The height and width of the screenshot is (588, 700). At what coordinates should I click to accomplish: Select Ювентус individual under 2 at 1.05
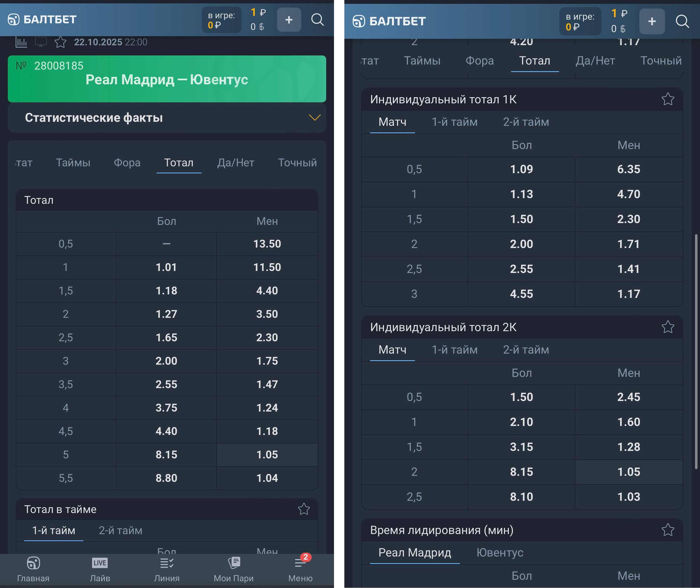[628, 472]
